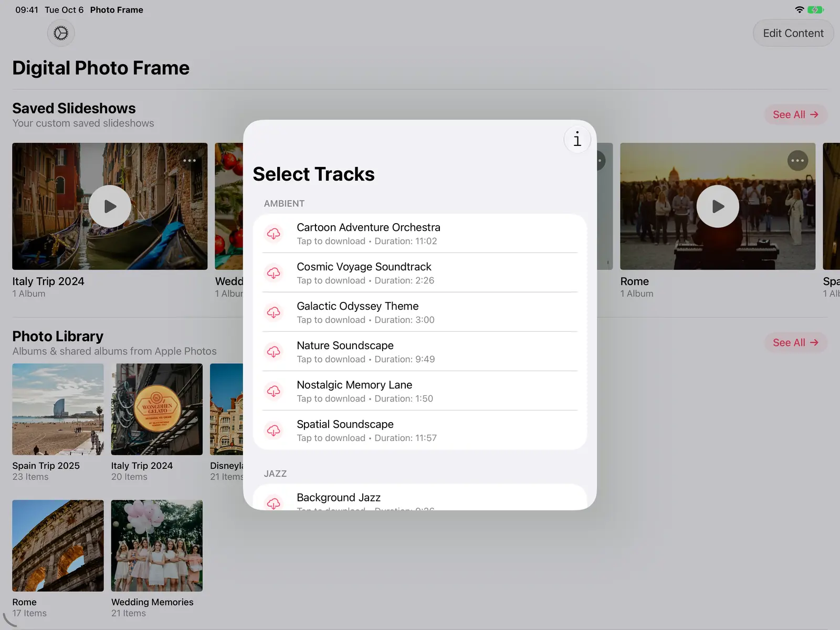Viewport: 840px width, 630px height.
Task: Tap the info button in Select Tracks
Action: click(x=577, y=140)
